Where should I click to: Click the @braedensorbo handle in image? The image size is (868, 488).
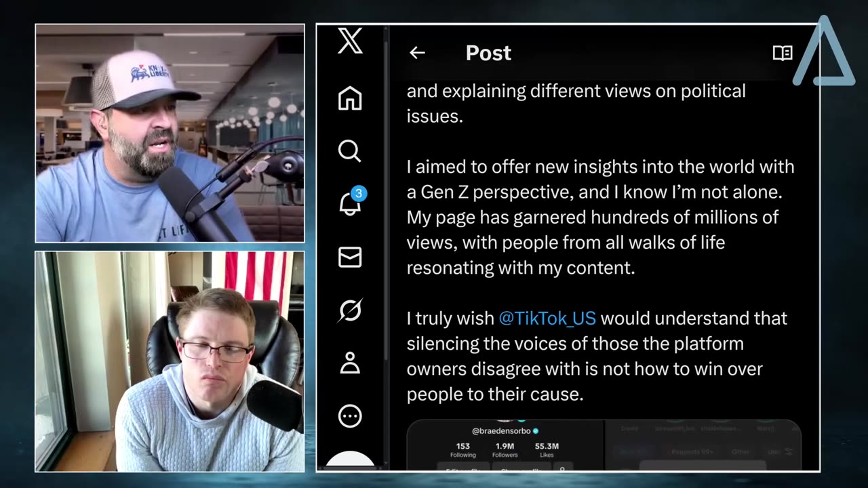click(500, 431)
